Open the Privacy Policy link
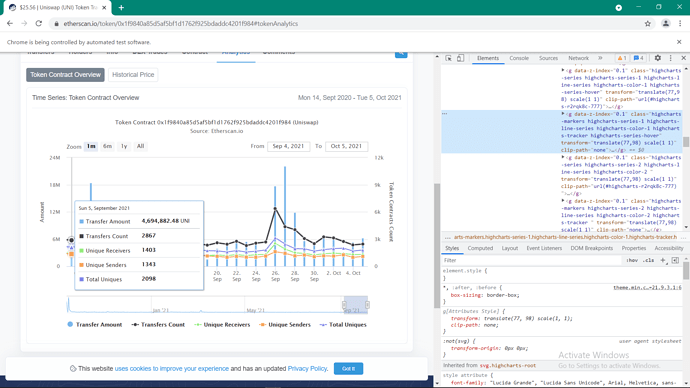Image resolution: width=690 pixels, height=388 pixels. coord(307,369)
